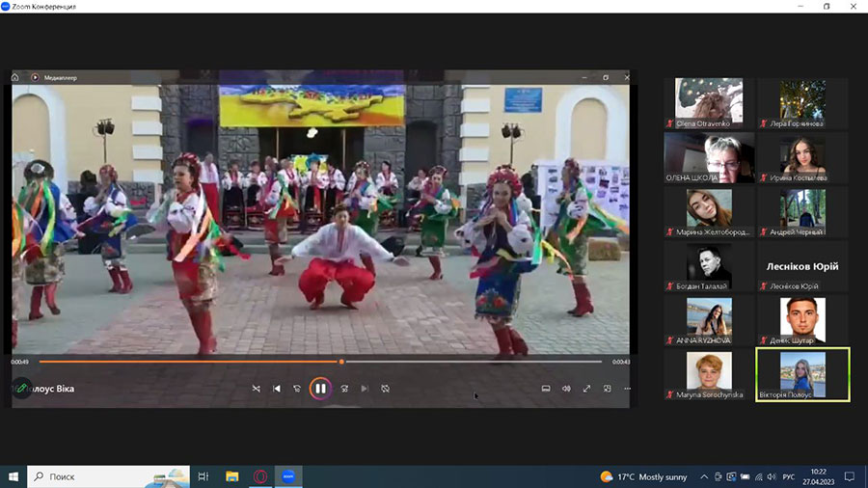The image size is (868, 488).
Task: Go to the media player home icon
Action: (15, 77)
